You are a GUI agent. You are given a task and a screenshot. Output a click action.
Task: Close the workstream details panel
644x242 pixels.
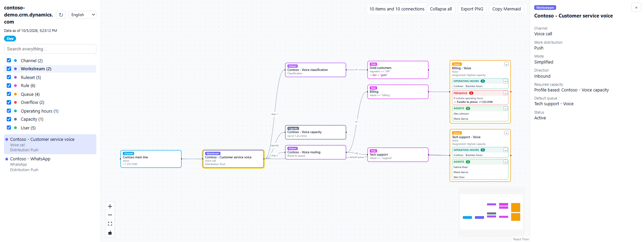[x=636, y=7]
